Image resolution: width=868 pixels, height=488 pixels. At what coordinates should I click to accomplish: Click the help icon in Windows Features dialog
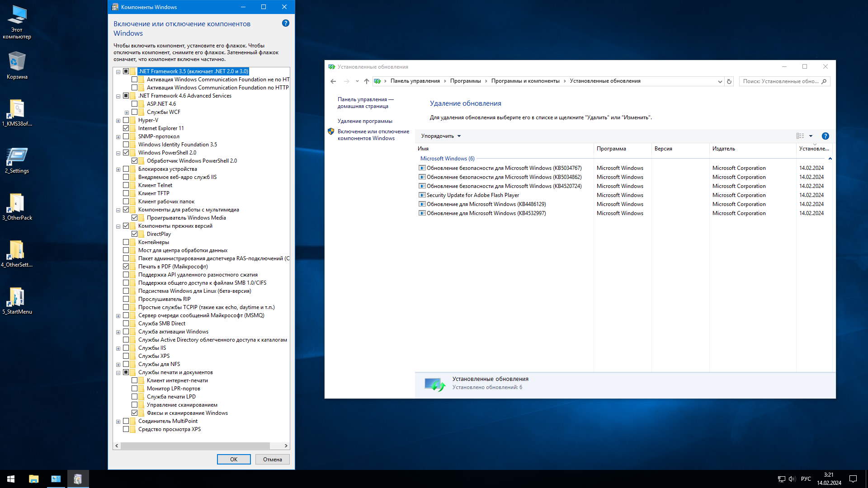tap(285, 23)
